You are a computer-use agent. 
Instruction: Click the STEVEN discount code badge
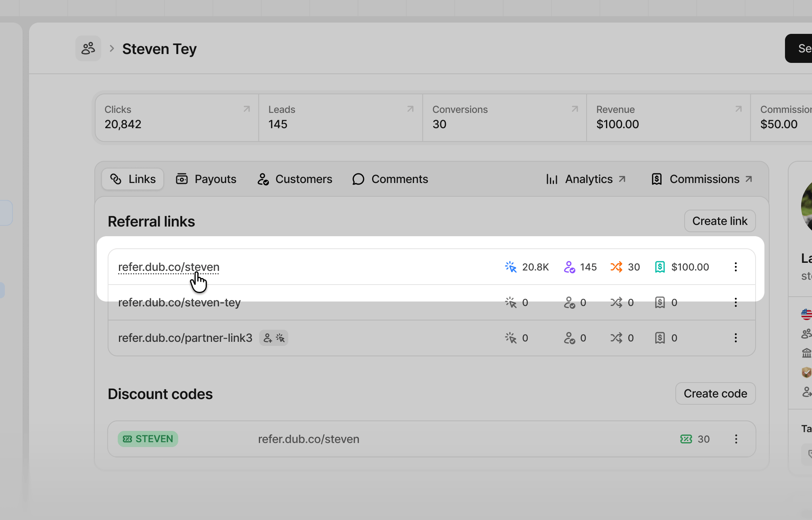(148, 439)
